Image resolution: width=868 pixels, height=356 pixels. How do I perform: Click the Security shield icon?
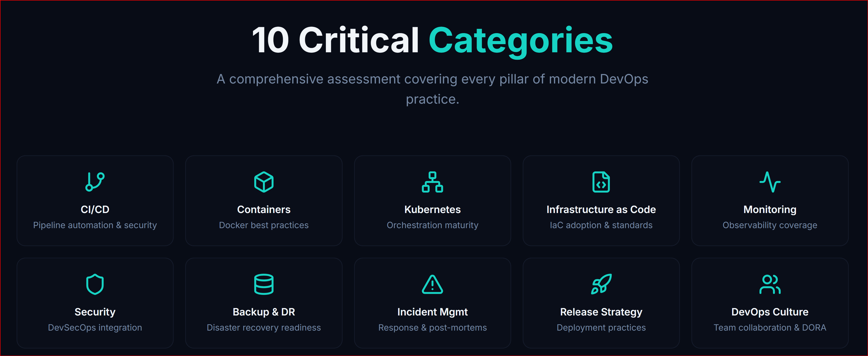click(95, 284)
